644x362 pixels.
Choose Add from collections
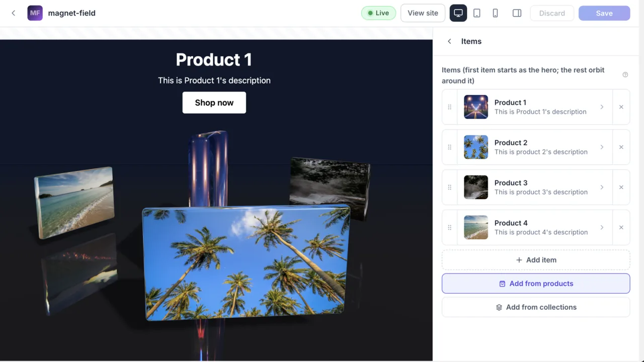coord(536,307)
